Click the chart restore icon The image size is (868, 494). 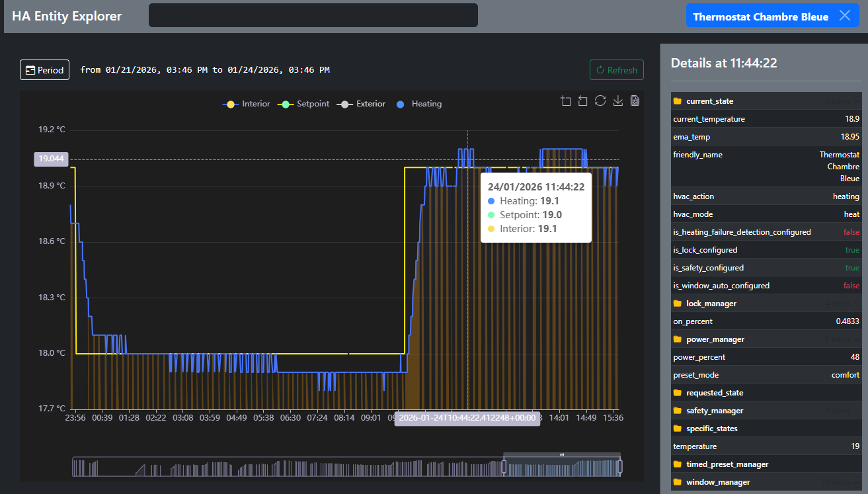point(600,101)
